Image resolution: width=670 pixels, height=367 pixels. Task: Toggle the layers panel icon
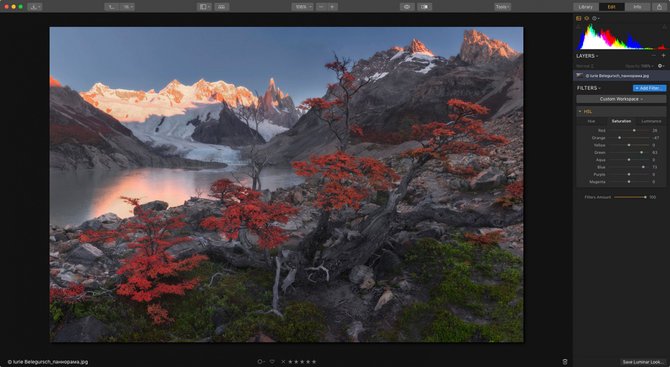(587, 18)
